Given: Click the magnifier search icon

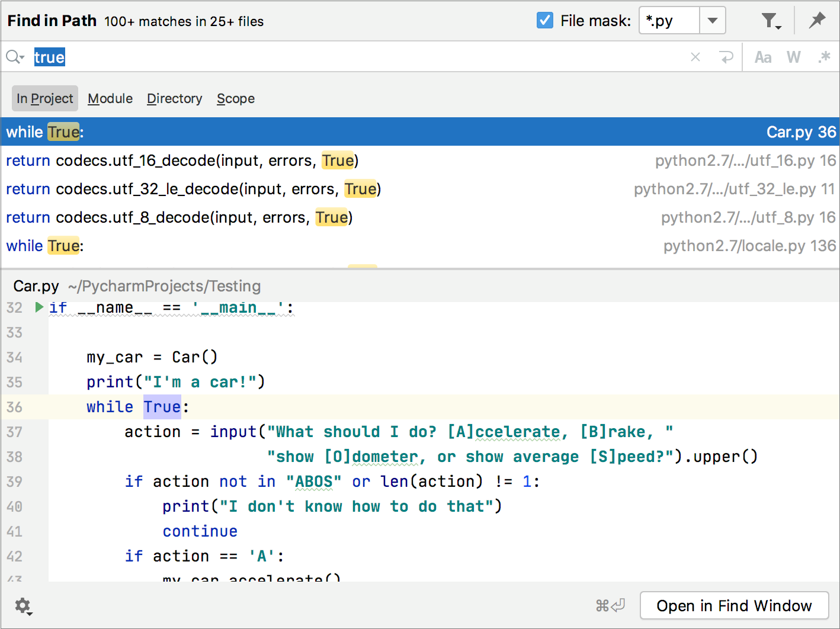Looking at the screenshot, I should click(11, 56).
